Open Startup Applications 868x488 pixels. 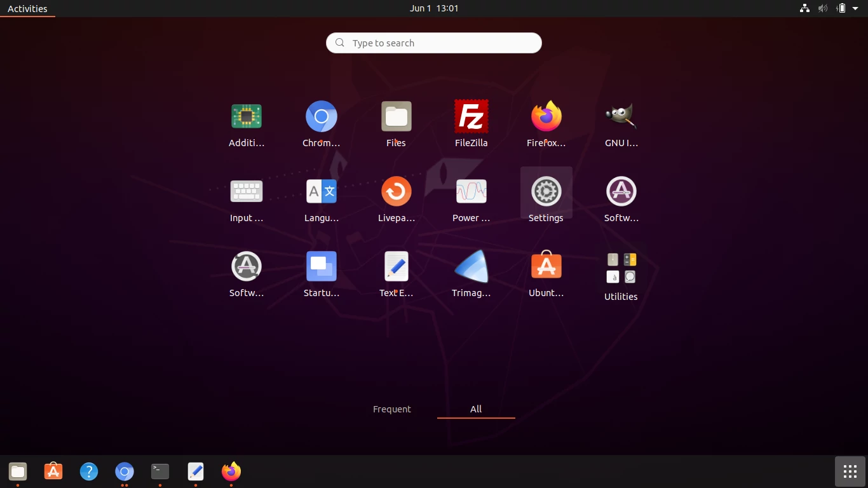pos(322,274)
